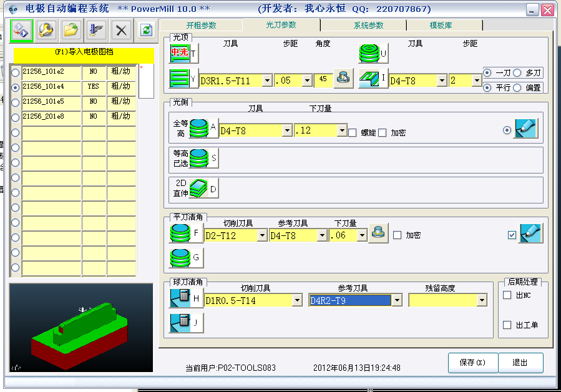Click the 45 angle input field
This screenshot has height=392, width=561.
pos(323,81)
